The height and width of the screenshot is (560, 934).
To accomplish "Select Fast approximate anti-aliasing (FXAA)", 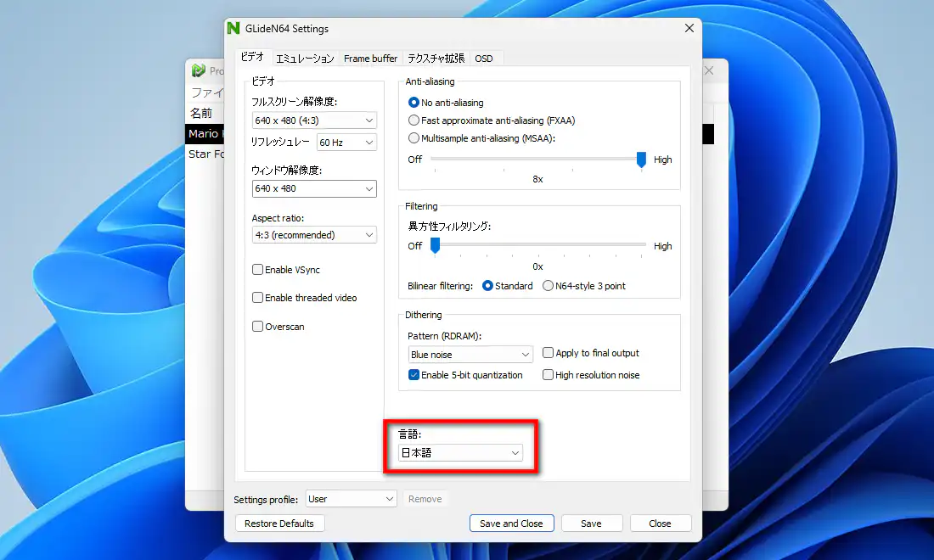I will (414, 120).
